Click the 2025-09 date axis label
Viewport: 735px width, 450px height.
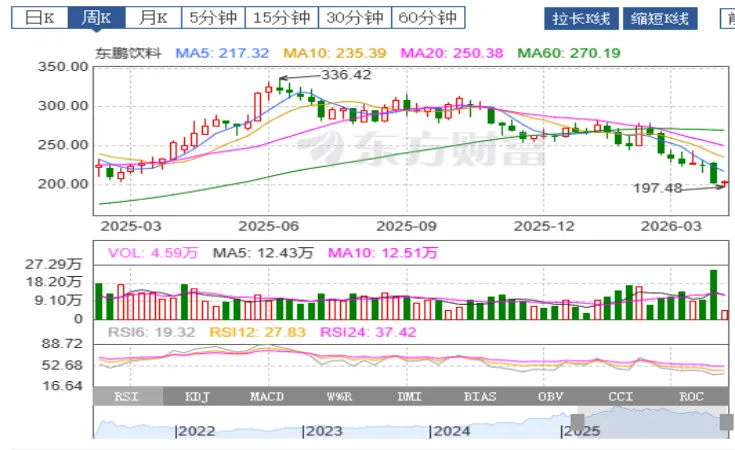click(406, 226)
